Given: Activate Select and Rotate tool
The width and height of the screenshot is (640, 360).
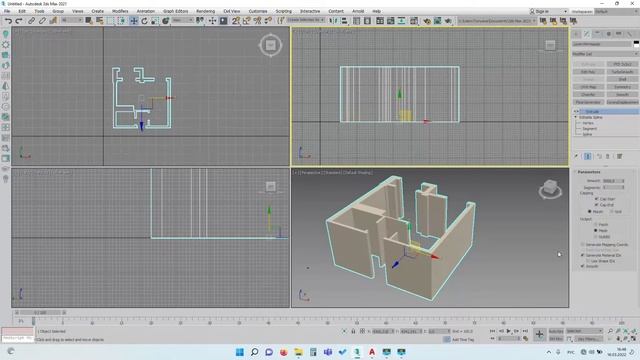Looking at the screenshot, I should click(144, 21).
